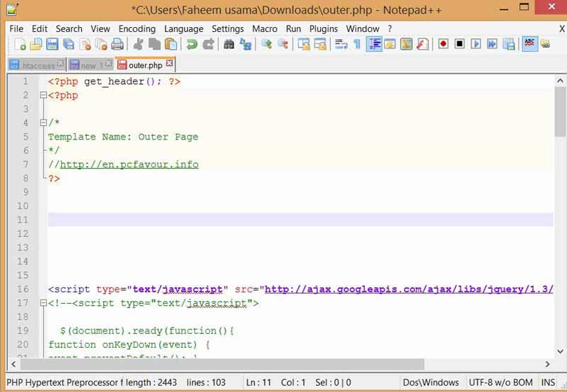Click the Replace icon
The width and height of the screenshot is (567, 392).
245,44
